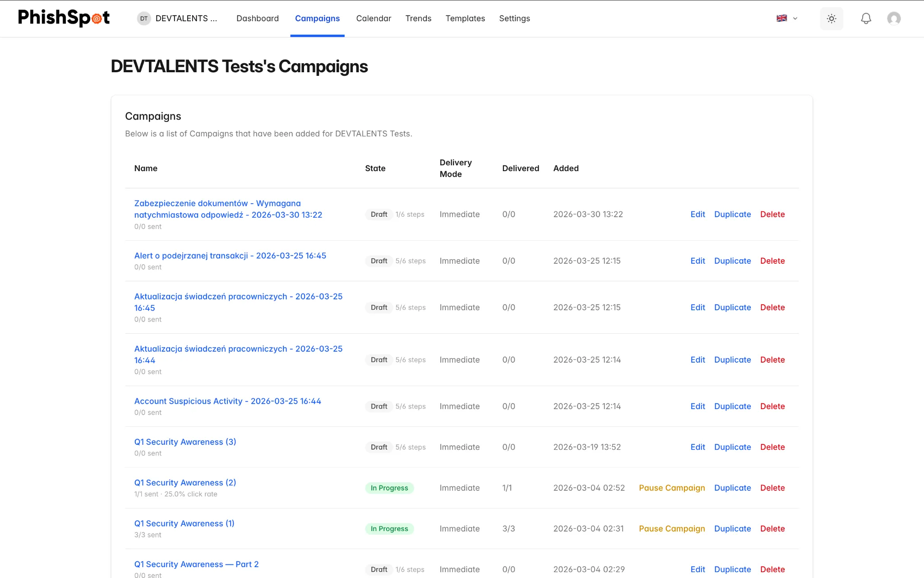Click the In Progress badge for Q1 Security Awareness (2)
The width and height of the screenshot is (924, 578).
[389, 488]
